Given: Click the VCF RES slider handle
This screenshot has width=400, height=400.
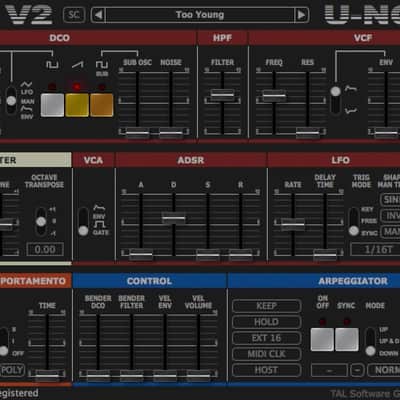Looking at the screenshot, I should pos(307,133).
